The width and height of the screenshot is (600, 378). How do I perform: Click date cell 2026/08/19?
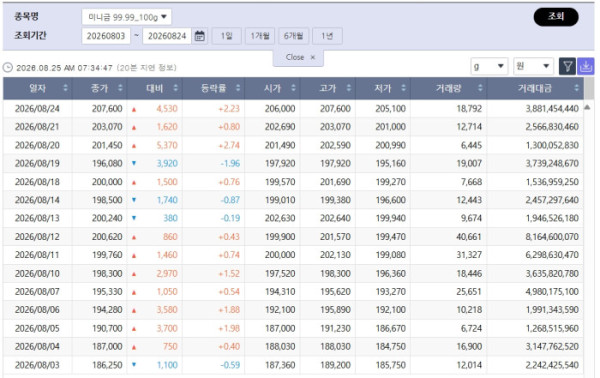tap(37, 163)
